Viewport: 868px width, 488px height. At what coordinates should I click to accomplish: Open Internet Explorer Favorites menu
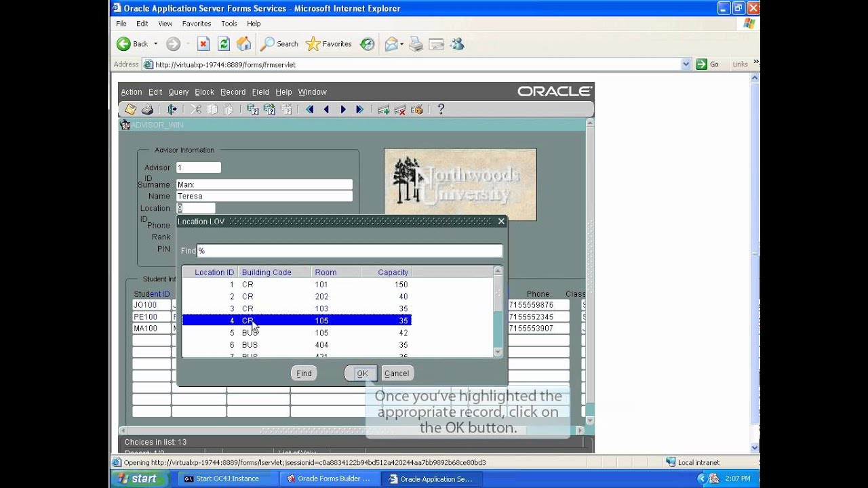pyautogui.click(x=197, y=24)
